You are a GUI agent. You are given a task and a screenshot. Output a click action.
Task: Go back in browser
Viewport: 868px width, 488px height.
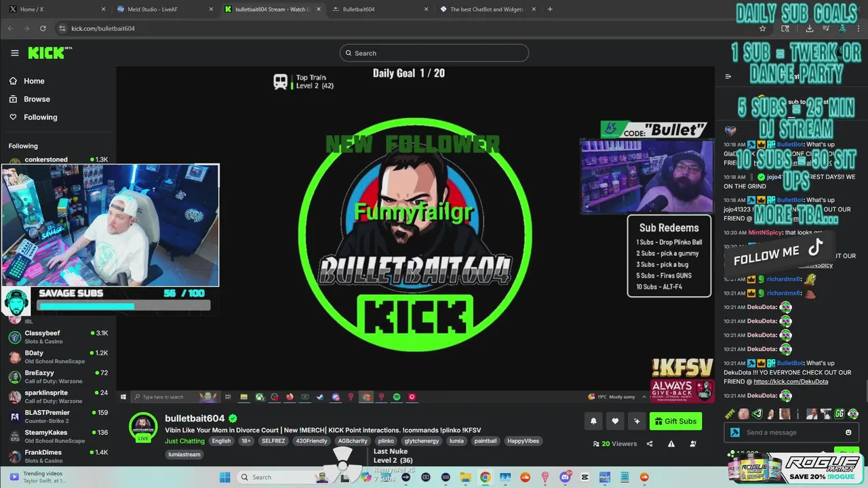pyautogui.click(x=10, y=28)
